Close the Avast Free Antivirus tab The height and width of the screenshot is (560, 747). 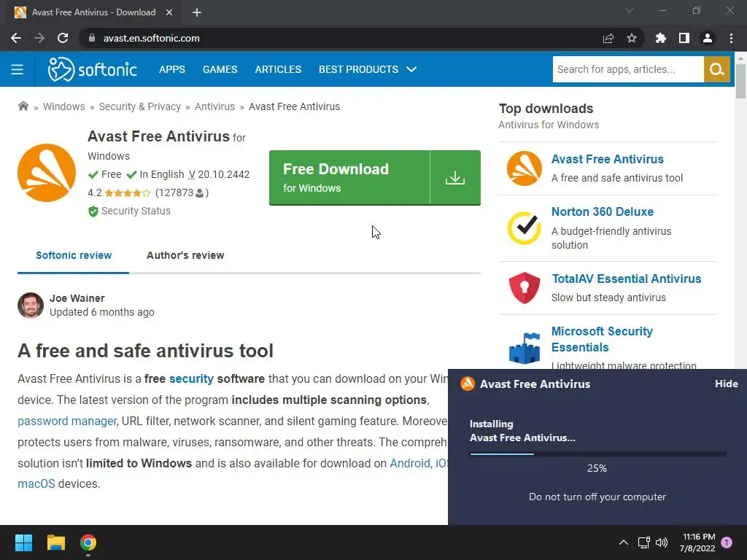point(169,12)
